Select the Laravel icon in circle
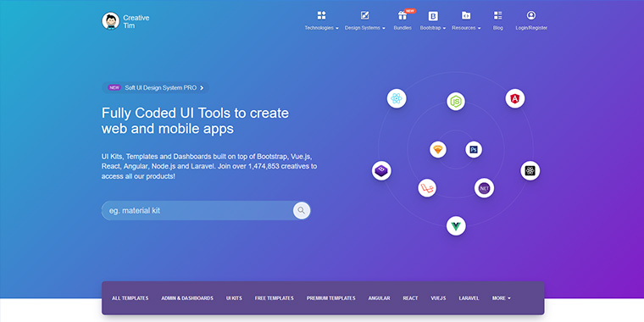This screenshot has height=322, width=644. [x=427, y=188]
